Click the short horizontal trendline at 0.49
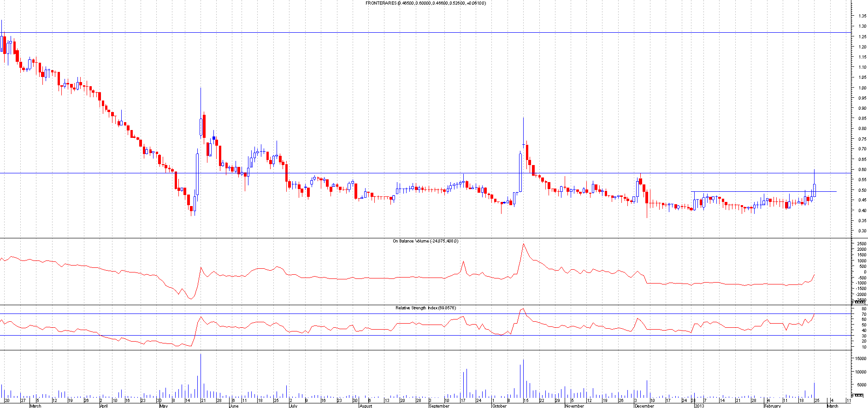The height and width of the screenshot is (408, 868). (x=761, y=191)
